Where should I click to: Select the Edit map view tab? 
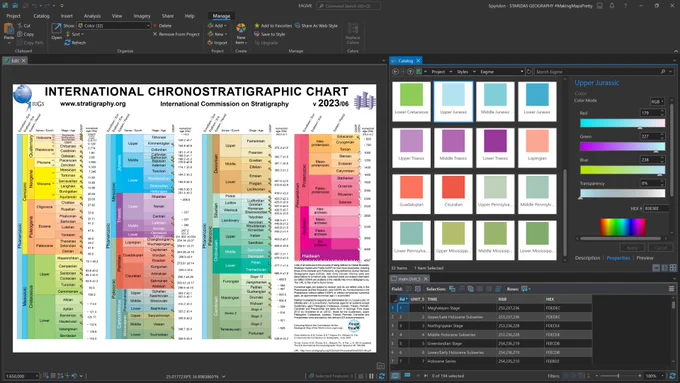tap(14, 61)
